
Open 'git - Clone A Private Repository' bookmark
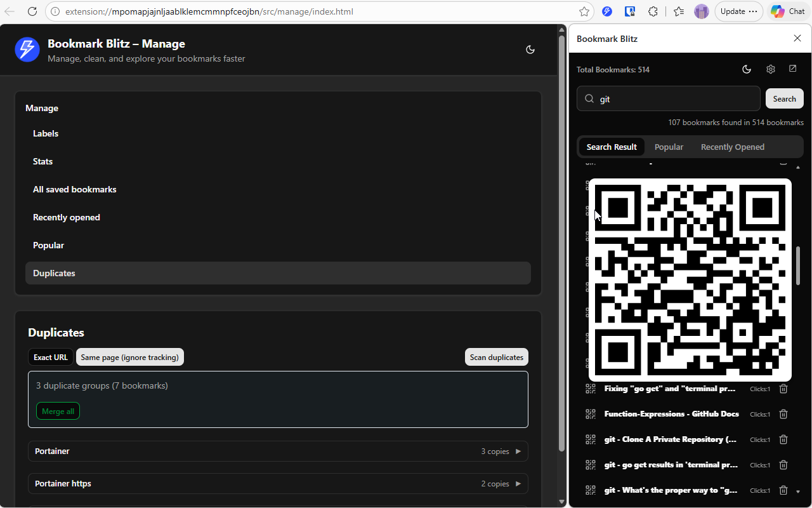pos(671,439)
